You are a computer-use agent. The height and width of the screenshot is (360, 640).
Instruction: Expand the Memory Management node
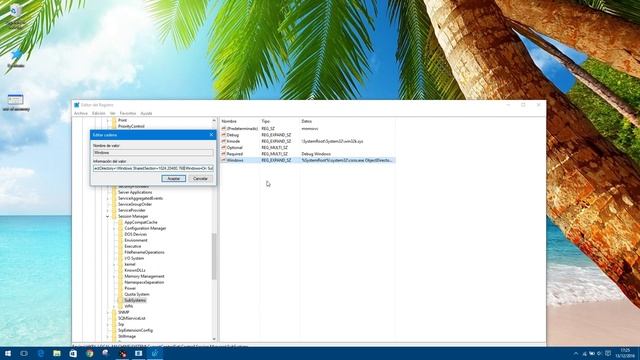click(x=114, y=276)
